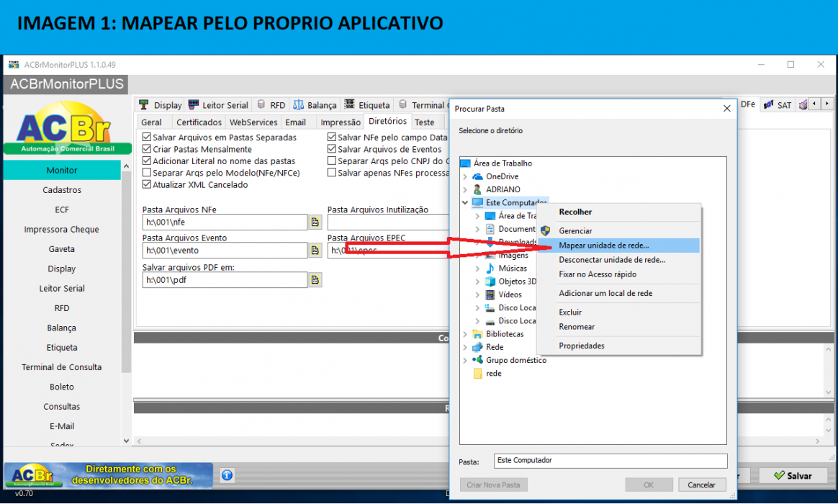Click the sidebar scroll down arrow
This screenshot has height=504, width=838.
126,441
